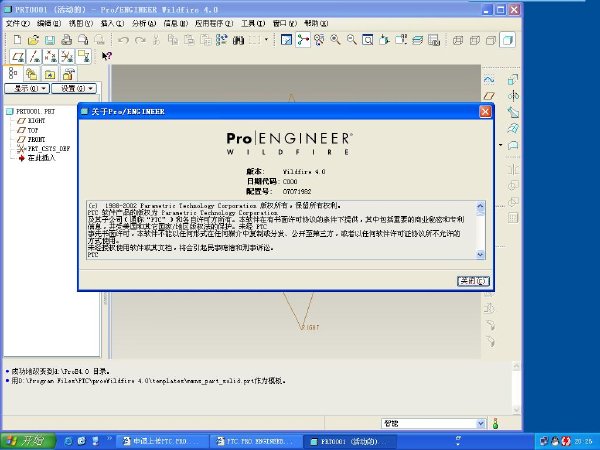Toggle coordinate systems display
The height and width of the screenshot is (450, 600).
pyautogui.click(x=67, y=57)
